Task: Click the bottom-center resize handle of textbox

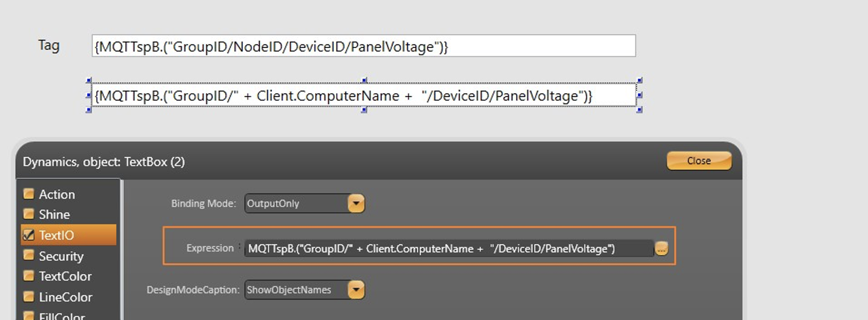Action: [x=364, y=110]
